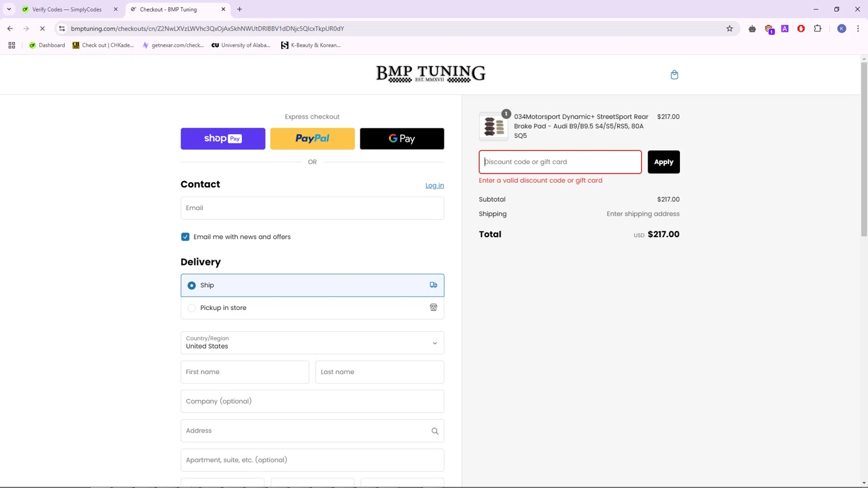Click the Last name field
Image resolution: width=868 pixels, height=488 pixels.
click(380, 372)
